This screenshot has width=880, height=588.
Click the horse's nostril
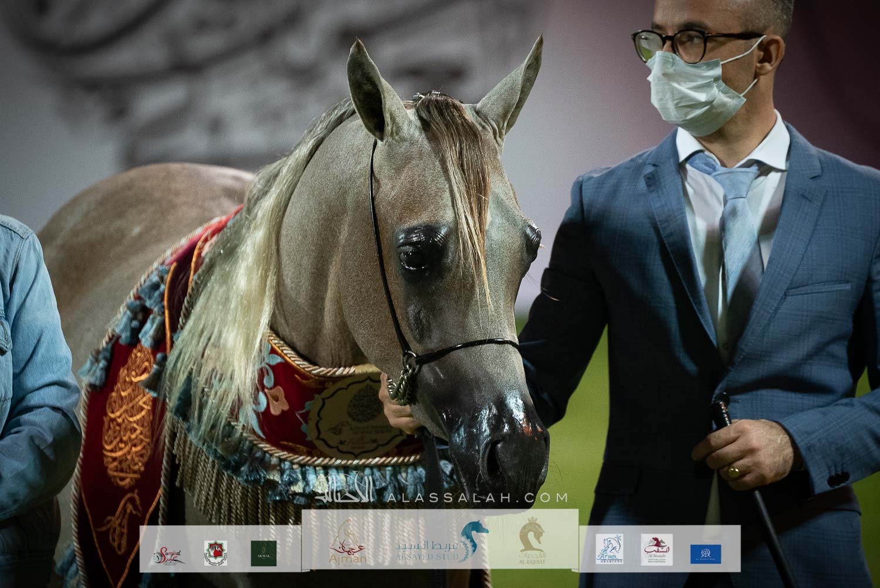tap(496, 456)
